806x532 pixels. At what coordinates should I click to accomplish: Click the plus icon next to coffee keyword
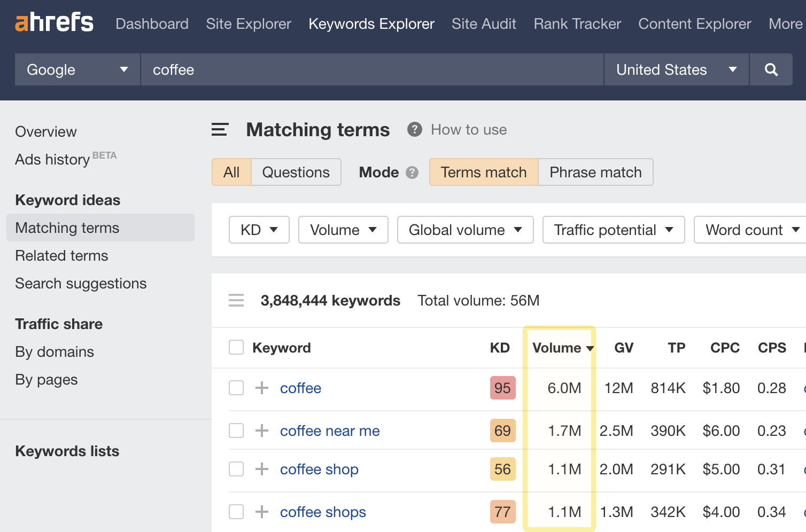[x=261, y=388]
